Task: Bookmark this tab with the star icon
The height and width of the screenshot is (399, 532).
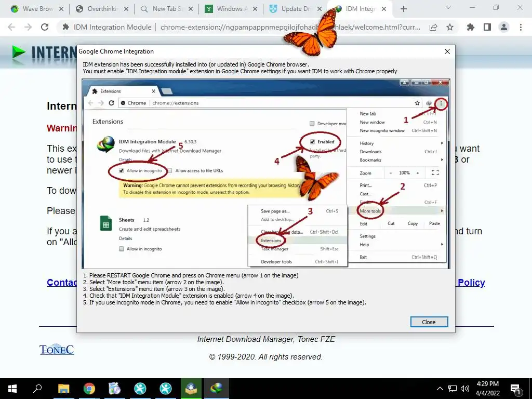Action: pos(450,27)
